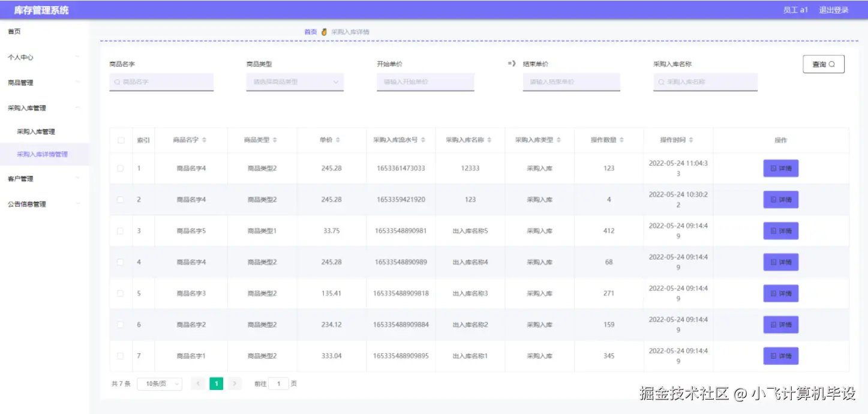Select all rows with header checkbox
Viewport: 868px width, 414px height.
[x=121, y=140]
